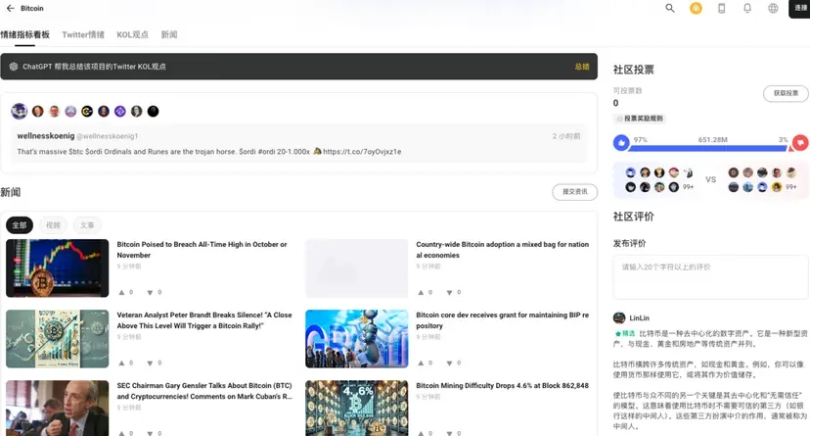This screenshot has height=442, width=817.
Task: Open the 投票奖励规则 rules tag
Action: pos(640,118)
